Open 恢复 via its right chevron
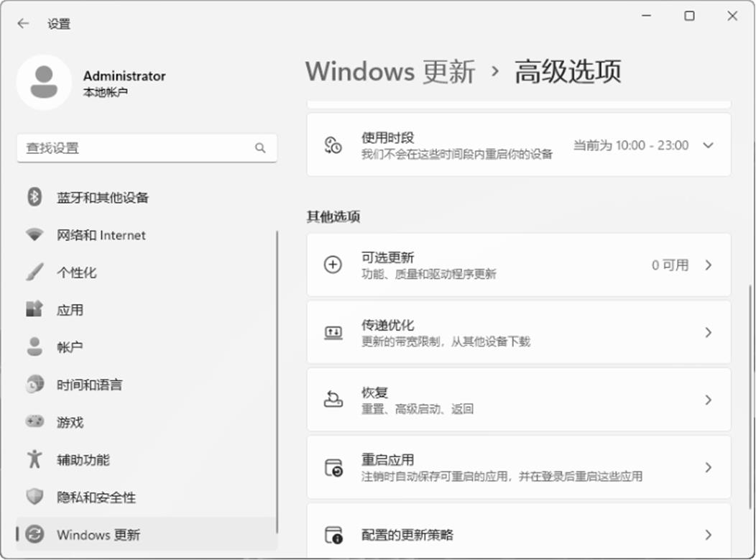The width and height of the screenshot is (756, 560). click(708, 400)
